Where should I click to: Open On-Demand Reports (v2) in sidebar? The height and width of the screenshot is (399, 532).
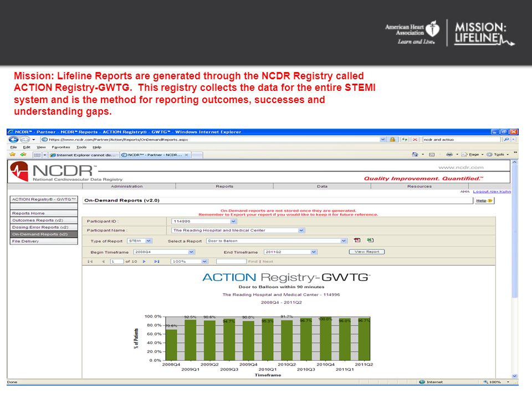[x=44, y=234]
